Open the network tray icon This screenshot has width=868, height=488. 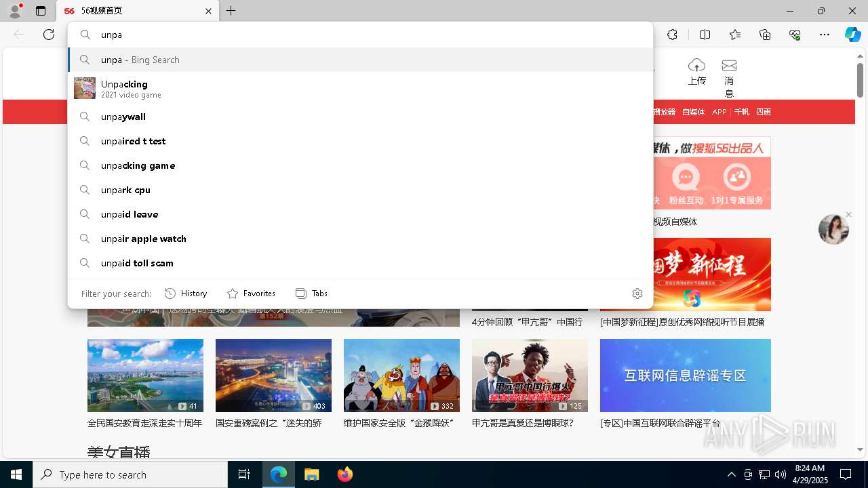(764, 474)
